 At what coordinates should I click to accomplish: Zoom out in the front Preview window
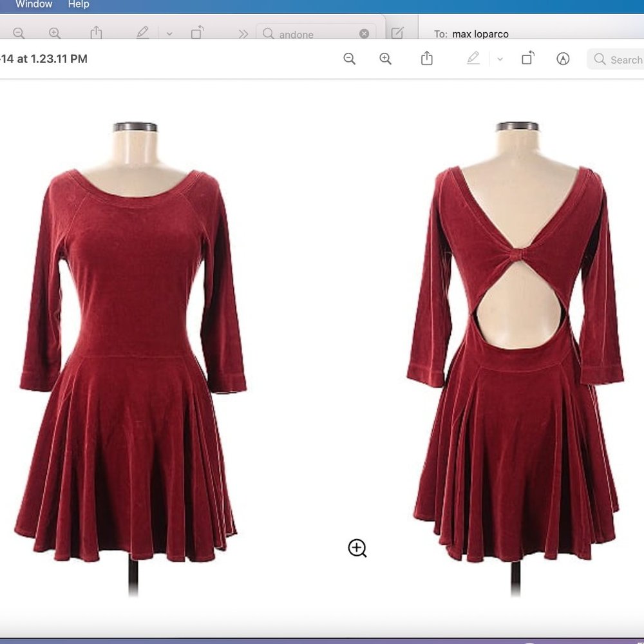pos(350,59)
